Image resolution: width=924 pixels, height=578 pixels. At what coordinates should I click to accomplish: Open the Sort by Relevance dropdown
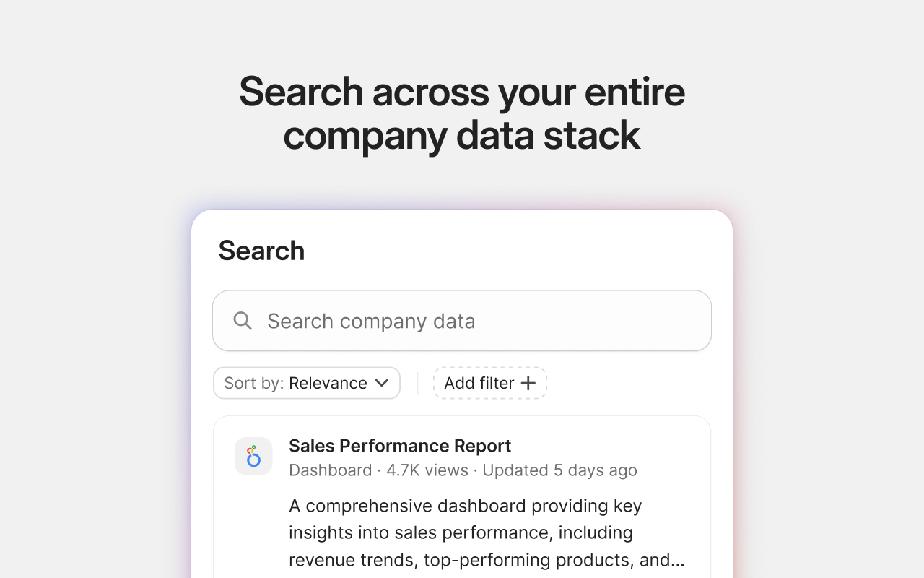307,383
